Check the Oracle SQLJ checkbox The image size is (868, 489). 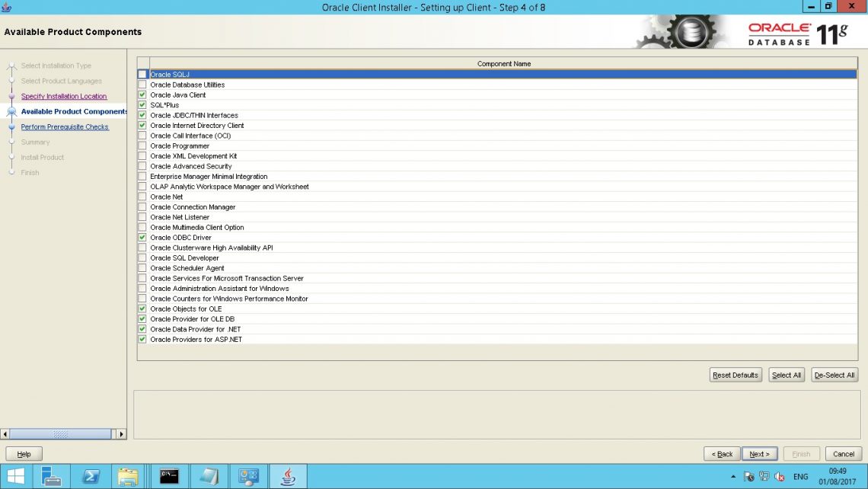click(x=142, y=74)
